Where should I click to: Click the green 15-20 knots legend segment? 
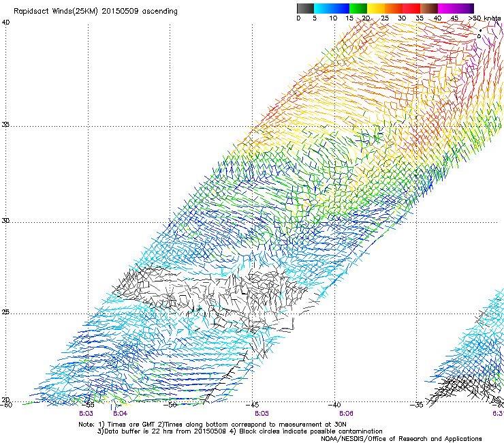coord(358,8)
